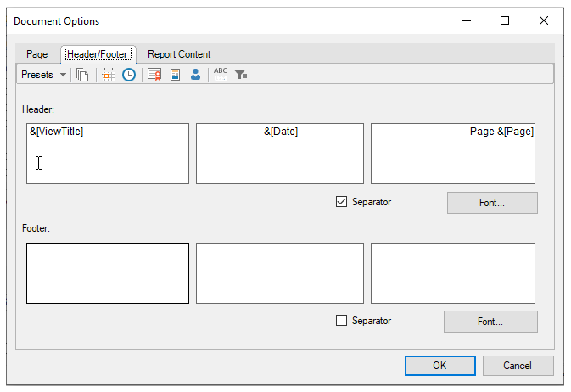Insert user name with person icon
The width and height of the screenshot is (571, 392).
(196, 75)
